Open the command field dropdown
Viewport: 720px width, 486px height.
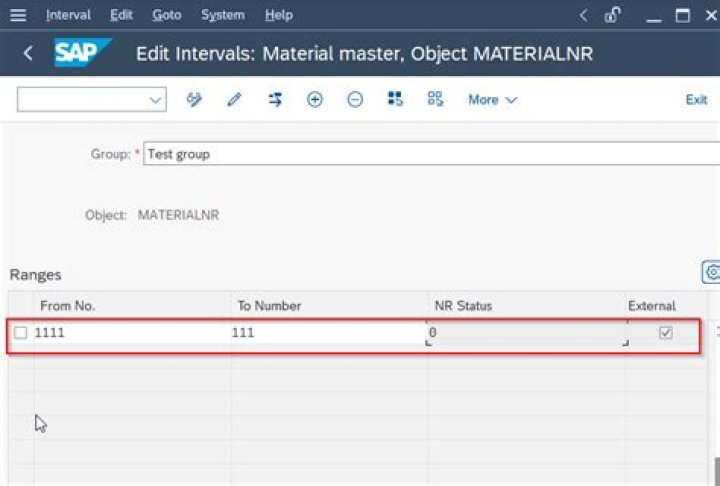156,100
